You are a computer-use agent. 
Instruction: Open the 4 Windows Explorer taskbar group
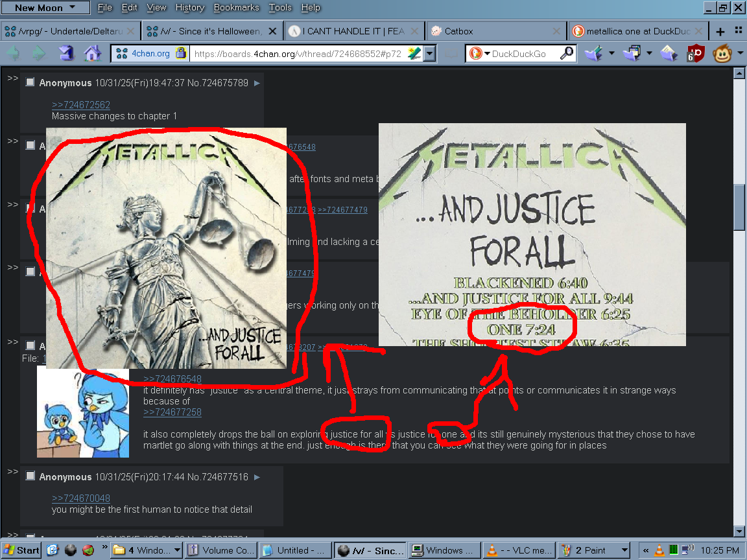click(x=147, y=550)
